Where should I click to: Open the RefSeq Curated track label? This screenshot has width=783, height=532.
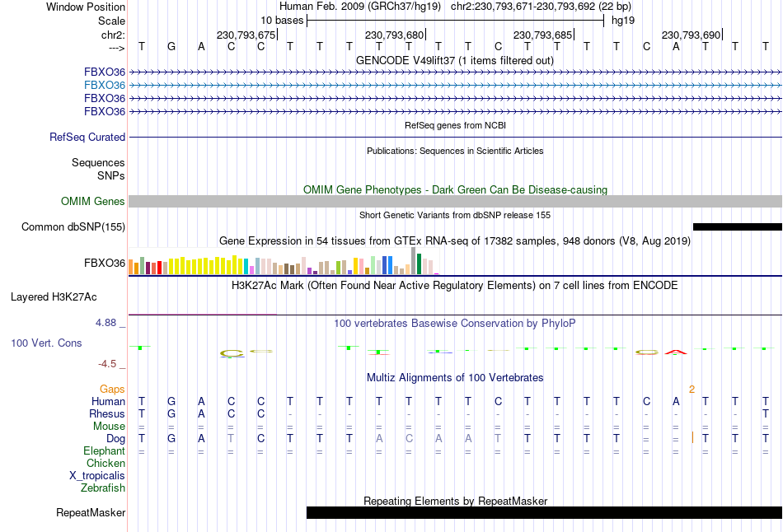click(87, 137)
